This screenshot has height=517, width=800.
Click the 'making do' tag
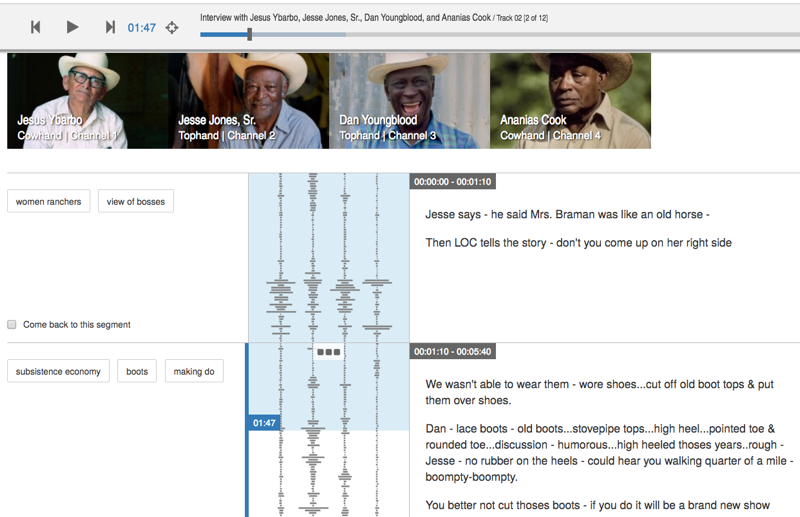194,372
